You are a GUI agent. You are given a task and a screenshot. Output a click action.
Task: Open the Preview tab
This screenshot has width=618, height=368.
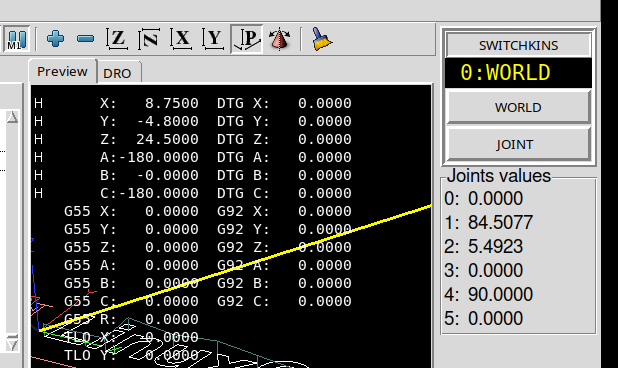(62, 72)
